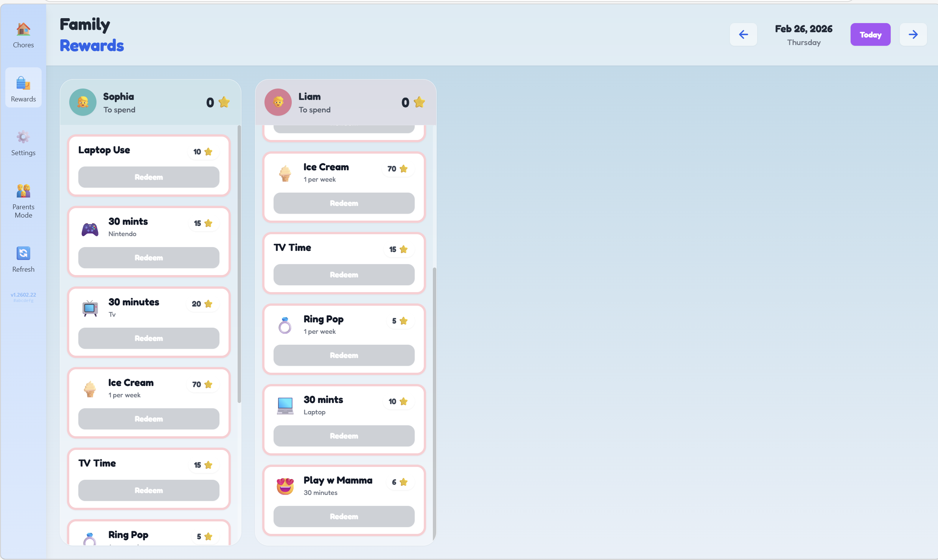
Task: Click Sophia's avatar icon
Action: 82,102
